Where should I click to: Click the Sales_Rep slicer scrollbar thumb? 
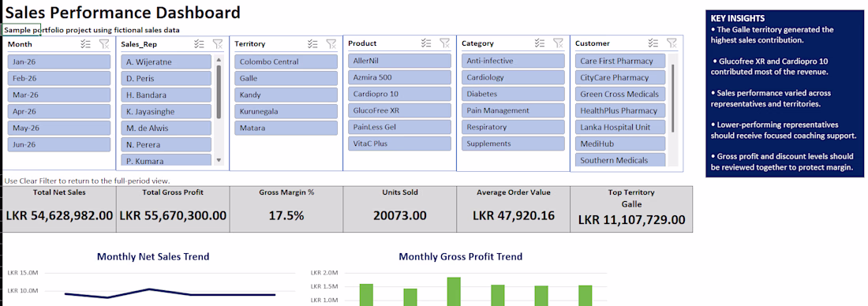coord(219,91)
